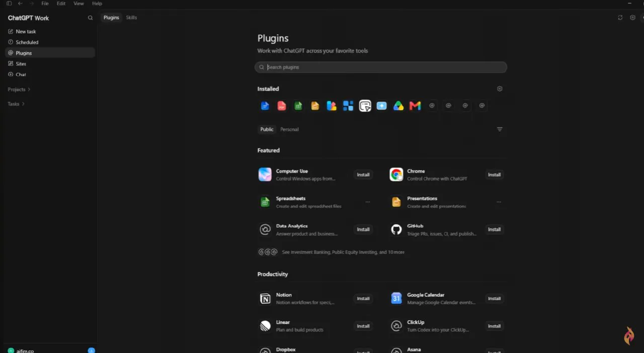The width and height of the screenshot is (644, 353).
Task: Open the installed Google Drive plugin icon
Action: [x=398, y=106]
